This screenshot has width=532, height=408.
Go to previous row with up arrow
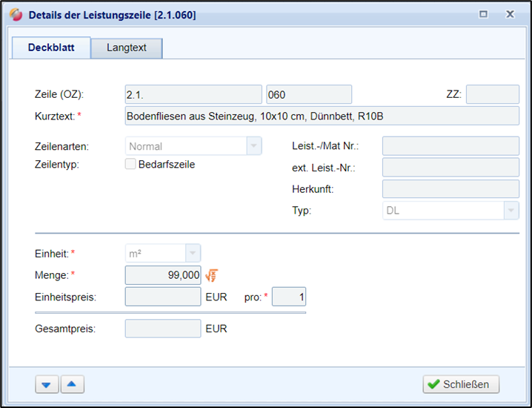click(x=72, y=384)
